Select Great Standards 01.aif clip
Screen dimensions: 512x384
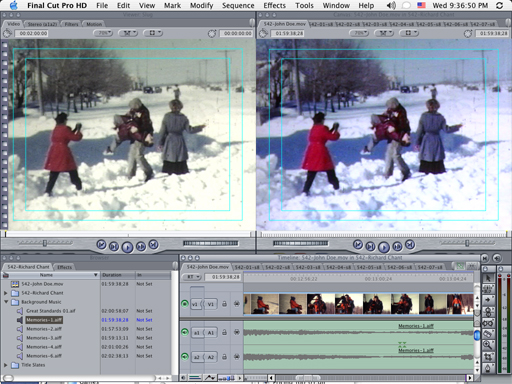[x=51, y=311]
